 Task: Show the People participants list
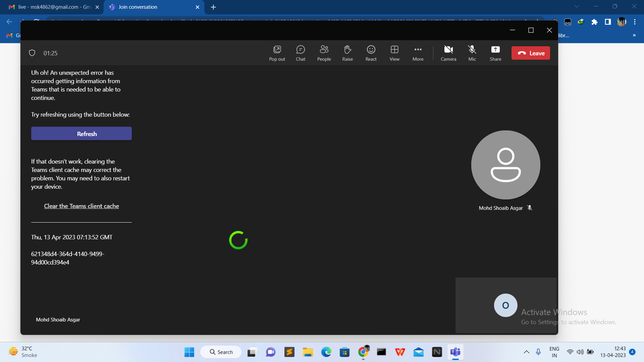click(x=324, y=53)
